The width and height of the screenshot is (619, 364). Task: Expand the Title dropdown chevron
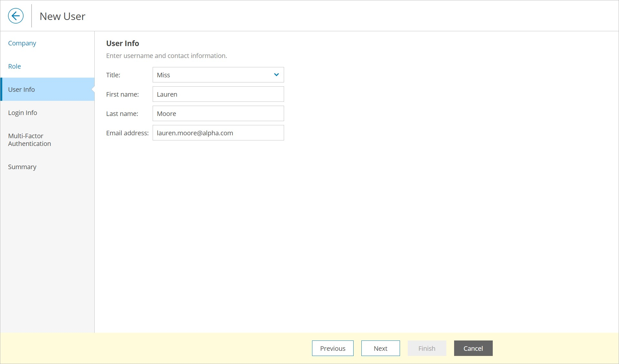[x=276, y=75]
